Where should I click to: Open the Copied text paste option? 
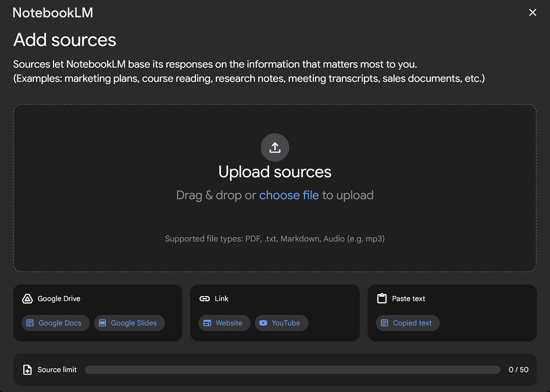click(x=408, y=323)
